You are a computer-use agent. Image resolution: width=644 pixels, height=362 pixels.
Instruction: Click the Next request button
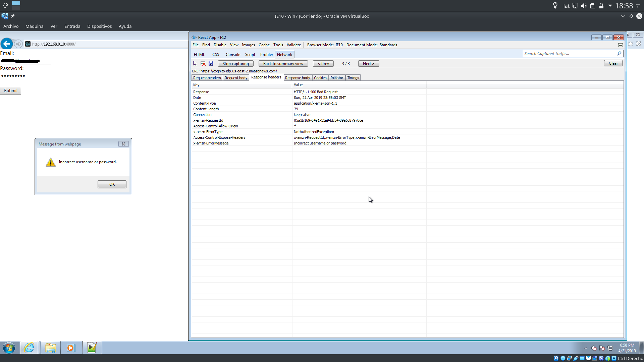click(368, 63)
